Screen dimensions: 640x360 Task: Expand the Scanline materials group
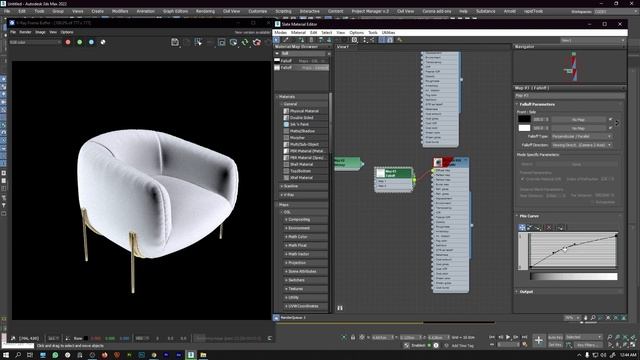[x=282, y=186]
